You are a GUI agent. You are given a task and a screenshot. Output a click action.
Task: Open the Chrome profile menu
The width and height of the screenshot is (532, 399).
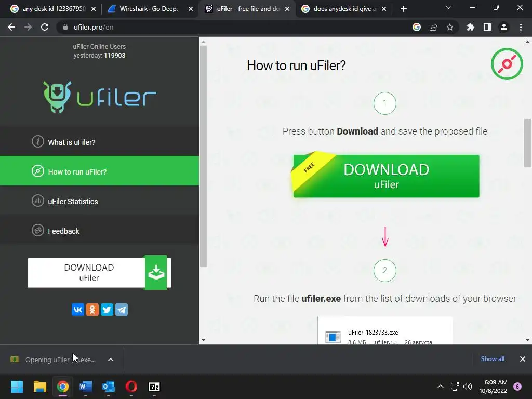click(x=504, y=27)
